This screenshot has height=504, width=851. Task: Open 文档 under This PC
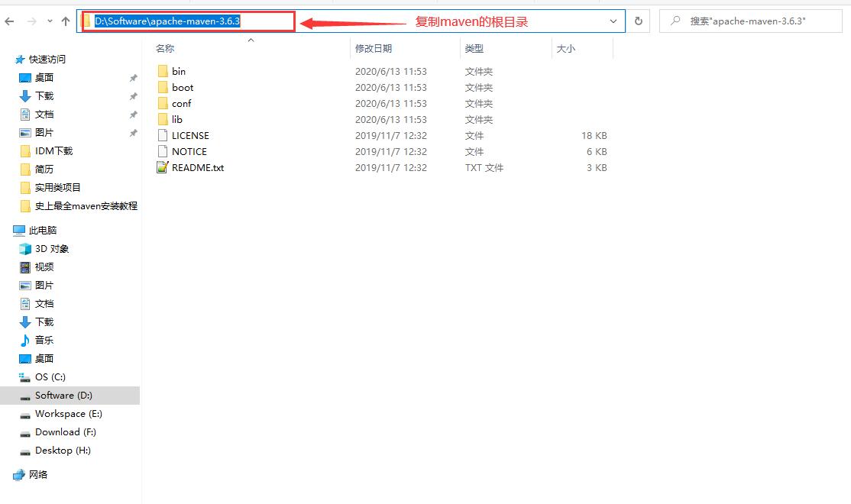(44, 304)
